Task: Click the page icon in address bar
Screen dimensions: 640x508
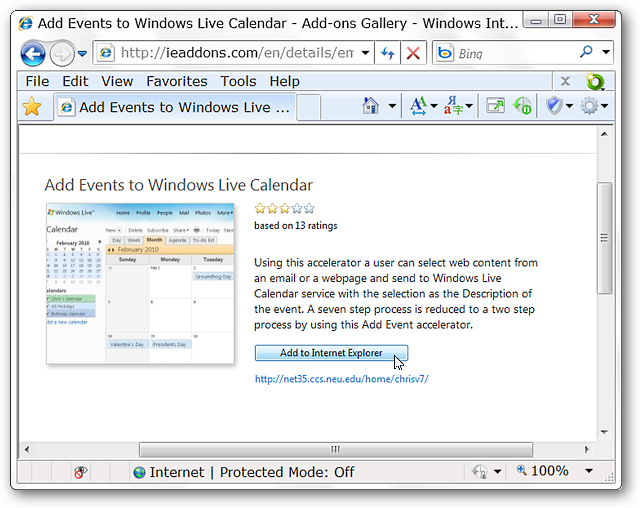Action: [x=106, y=53]
